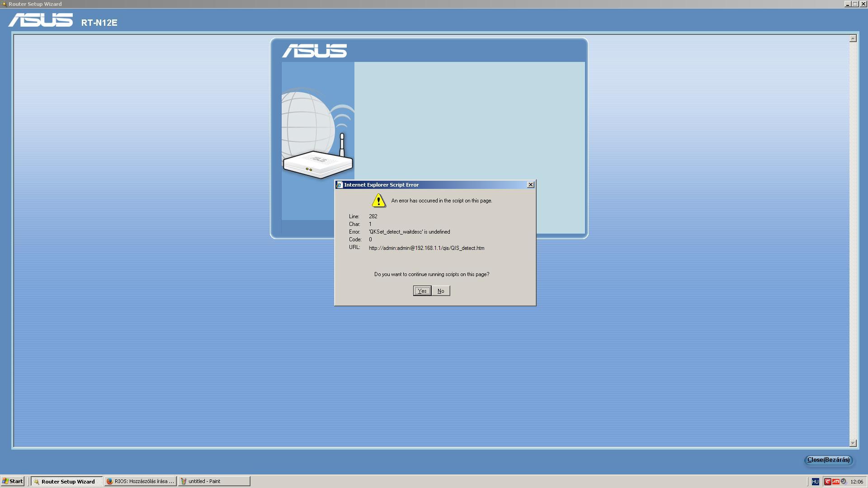Click the red tray icon after the red C
Image resolution: width=868 pixels, height=488 pixels.
[835, 482]
